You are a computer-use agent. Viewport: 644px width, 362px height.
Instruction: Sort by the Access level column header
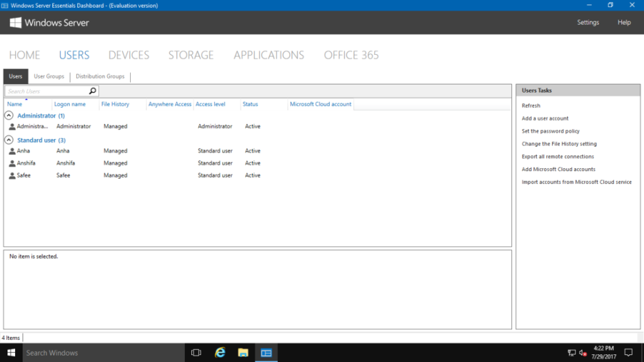point(210,105)
